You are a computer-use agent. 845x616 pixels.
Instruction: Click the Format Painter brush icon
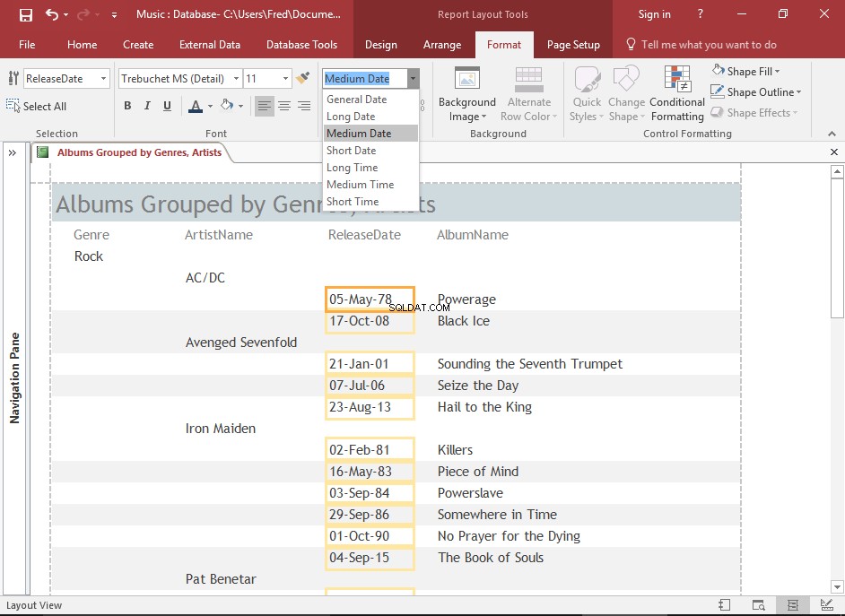303,78
